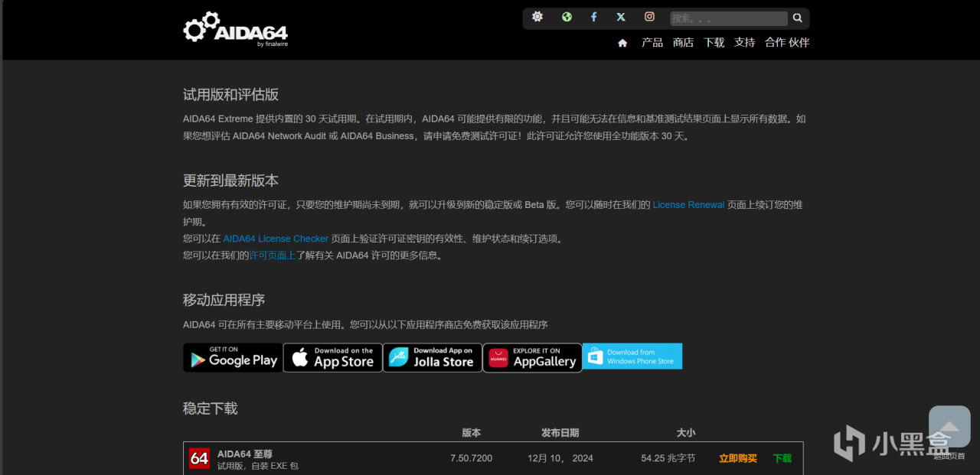This screenshot has height=475, width=980.
Task: Click the back-to-top arrow button
Action: coord(949,427)
